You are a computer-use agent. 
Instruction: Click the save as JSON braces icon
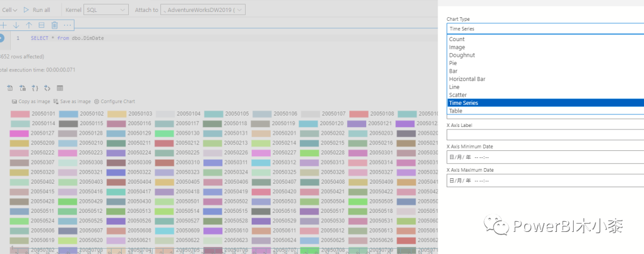click(35, 88)
